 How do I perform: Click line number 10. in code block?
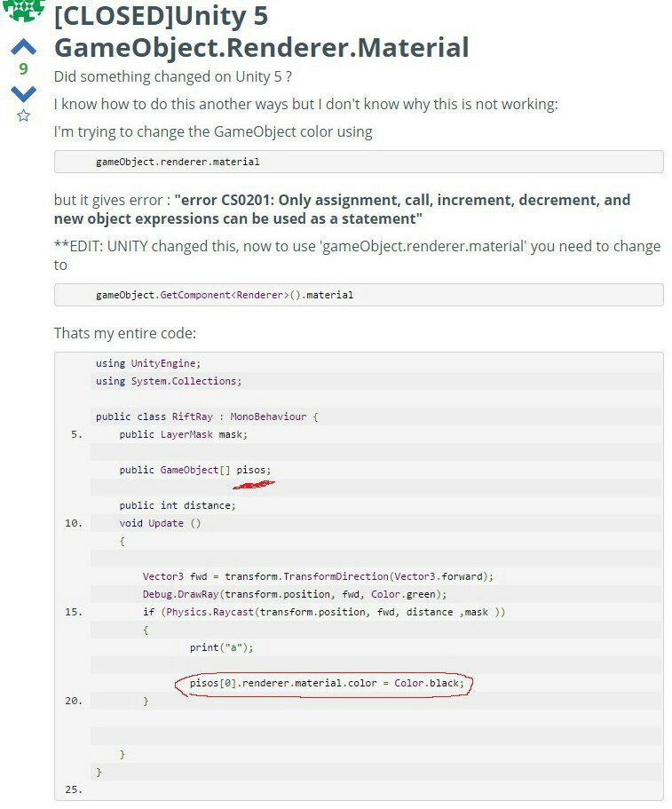click(74, 523)
